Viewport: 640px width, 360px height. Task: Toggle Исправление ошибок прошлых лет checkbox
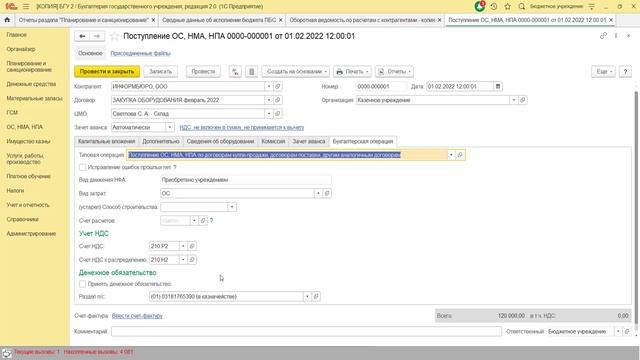[82, 167]
